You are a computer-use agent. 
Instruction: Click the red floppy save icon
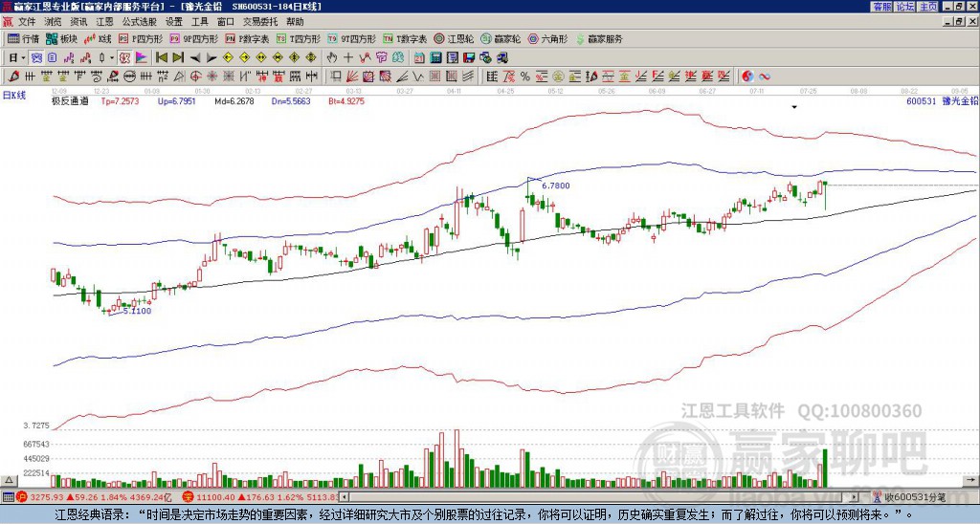(x=469, y=58)
